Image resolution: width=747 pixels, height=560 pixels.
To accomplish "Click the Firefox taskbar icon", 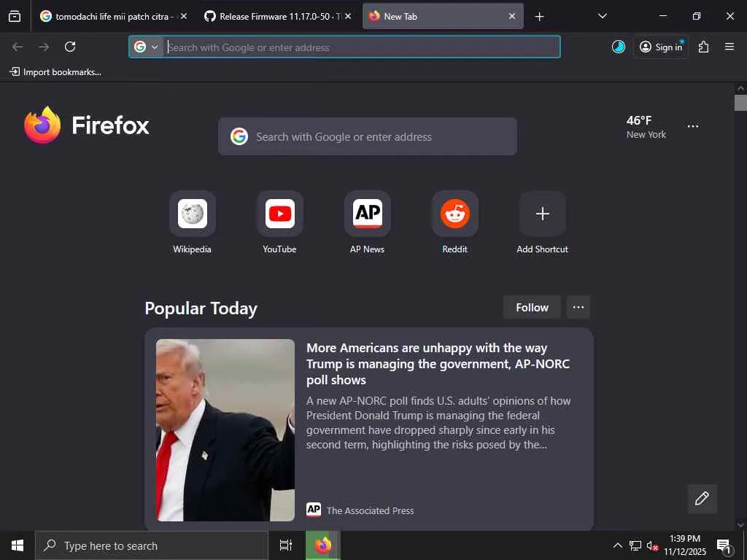I will click(x=323, y=545).
